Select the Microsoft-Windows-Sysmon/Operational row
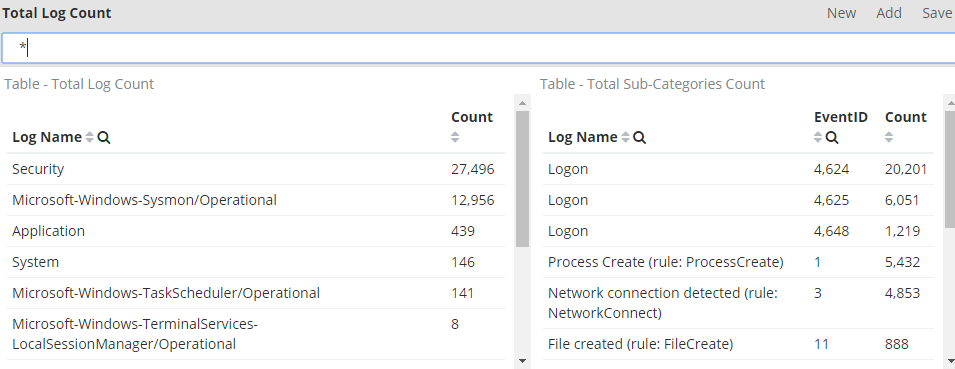The height and width of the screenshot is (369, 955). tap(256, 200)
